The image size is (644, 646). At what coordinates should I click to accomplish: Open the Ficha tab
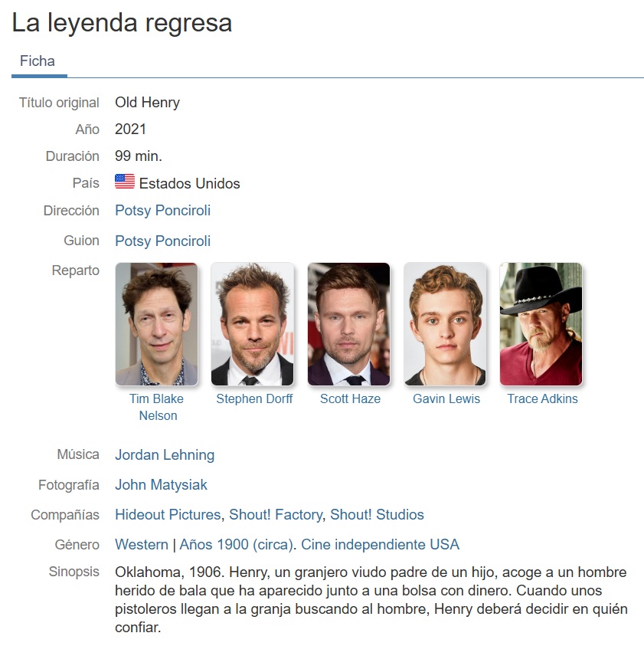pyautogui.click(x=38, y=61)
